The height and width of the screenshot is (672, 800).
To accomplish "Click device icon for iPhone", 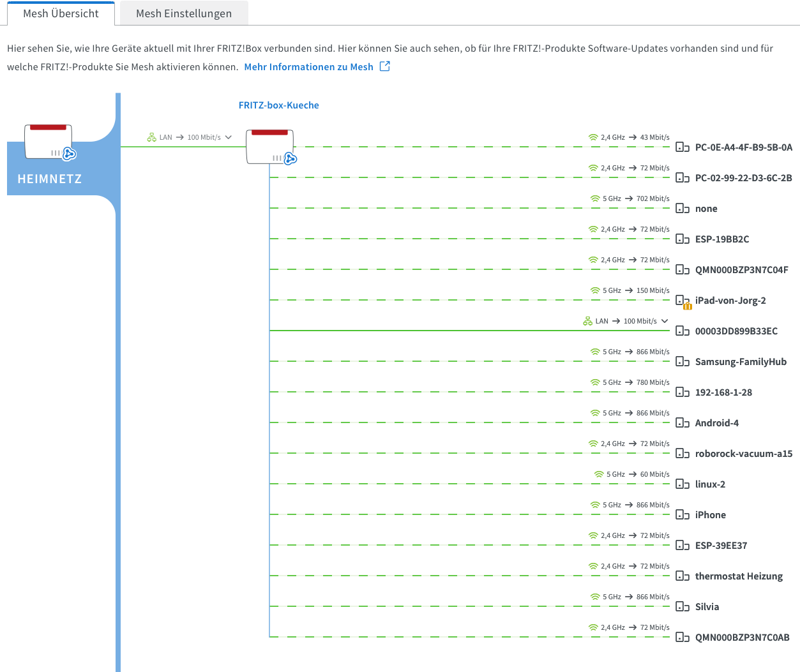I will point(683,514).
